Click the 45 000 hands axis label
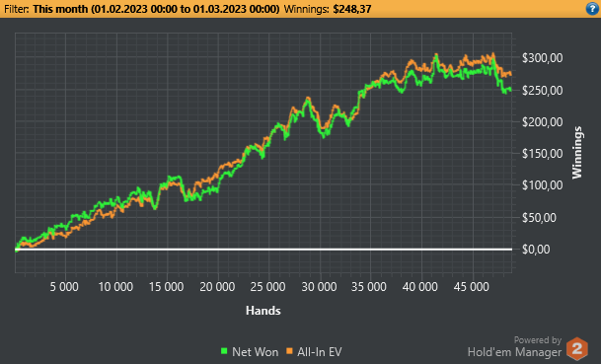Viewport: 601px width, 364px height. click(x=471, y=287)
